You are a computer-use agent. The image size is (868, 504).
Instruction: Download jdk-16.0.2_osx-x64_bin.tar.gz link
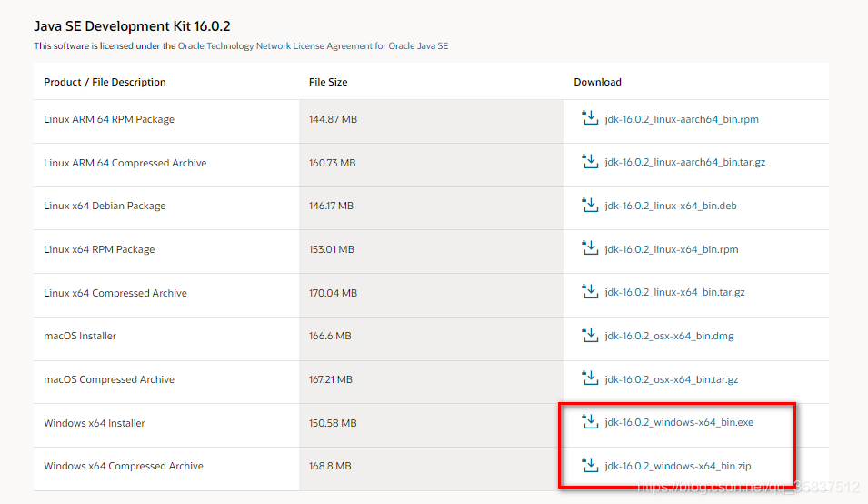pos(672,379)
